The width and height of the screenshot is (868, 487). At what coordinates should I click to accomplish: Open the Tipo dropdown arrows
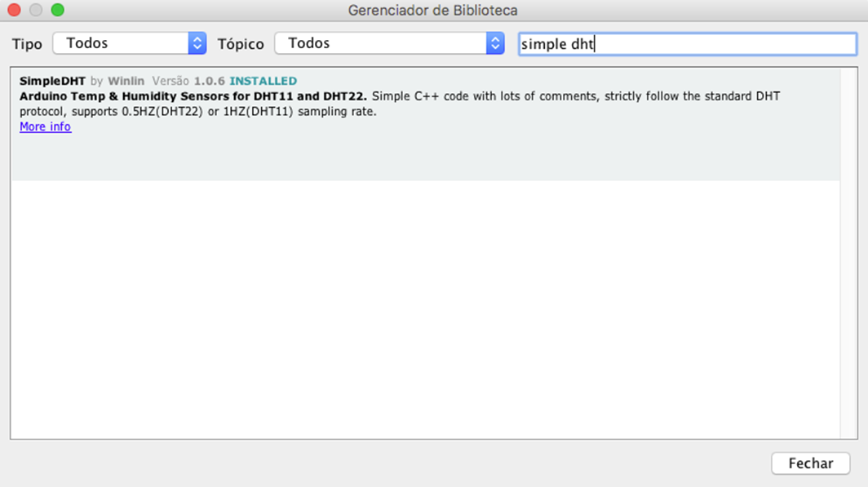197,43
